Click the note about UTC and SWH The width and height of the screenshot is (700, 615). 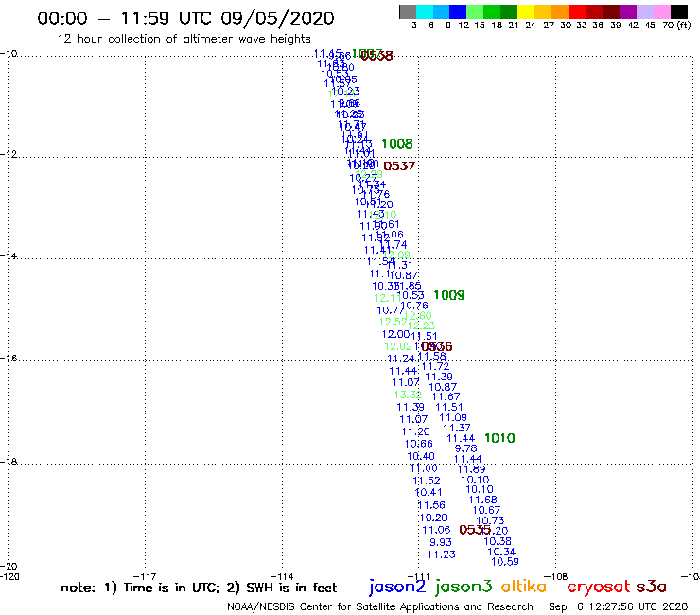pos(199,588)
